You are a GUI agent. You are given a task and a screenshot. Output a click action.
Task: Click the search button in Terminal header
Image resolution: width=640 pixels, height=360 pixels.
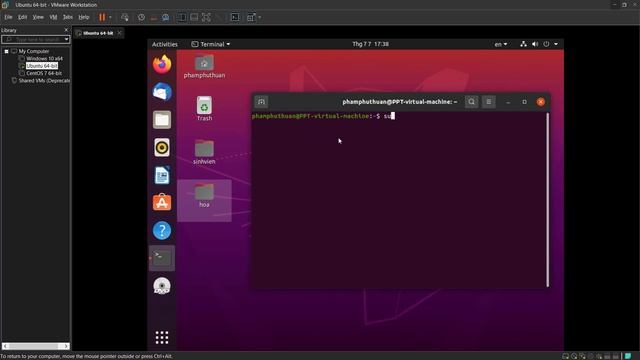click(471, 102)
